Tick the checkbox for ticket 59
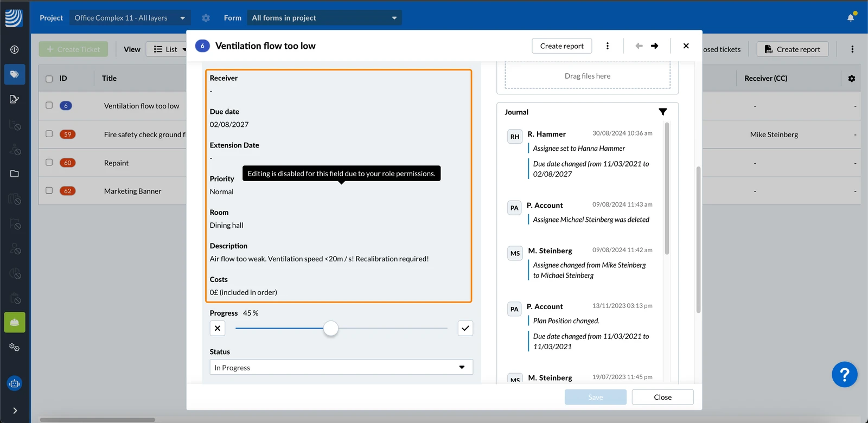The height and width of the screenshot is (423, 868). (49, 134)
